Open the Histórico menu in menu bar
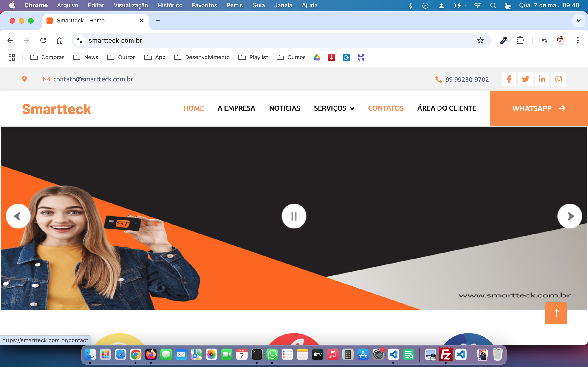The image size is (588, 367). point(170,5)
